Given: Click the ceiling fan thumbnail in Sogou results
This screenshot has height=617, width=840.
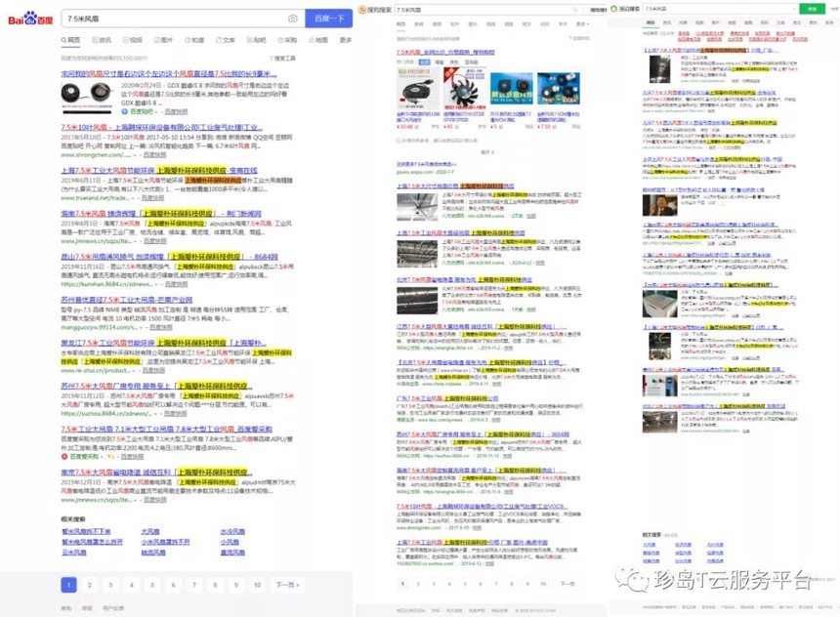Looking at the screenshot, I should tap(417, 206).
